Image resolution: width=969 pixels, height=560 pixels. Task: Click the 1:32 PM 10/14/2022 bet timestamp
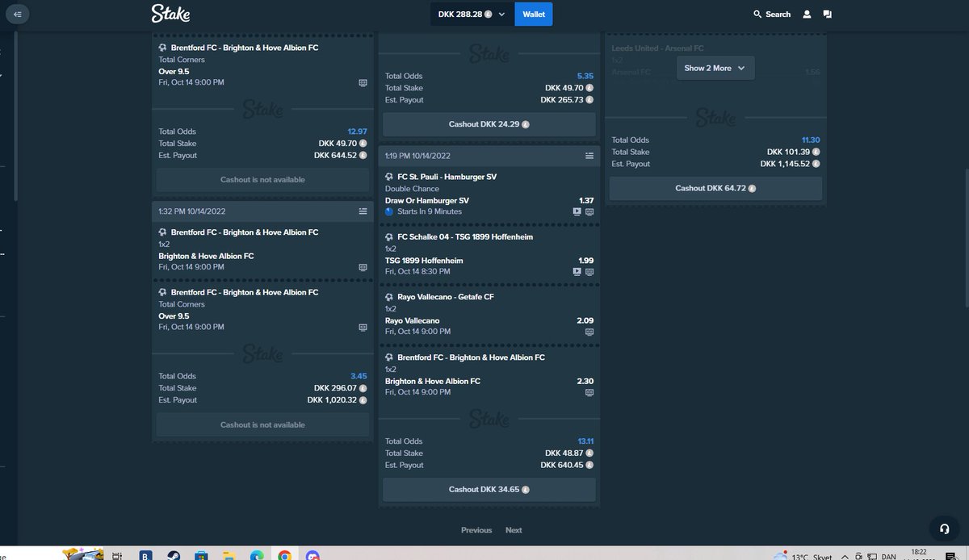pyautogui.click(x=192, y=211)
